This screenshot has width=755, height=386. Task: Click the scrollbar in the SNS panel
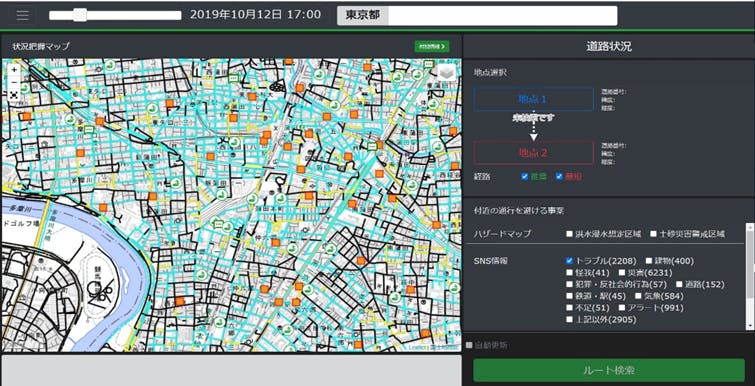tap(750, 276)
